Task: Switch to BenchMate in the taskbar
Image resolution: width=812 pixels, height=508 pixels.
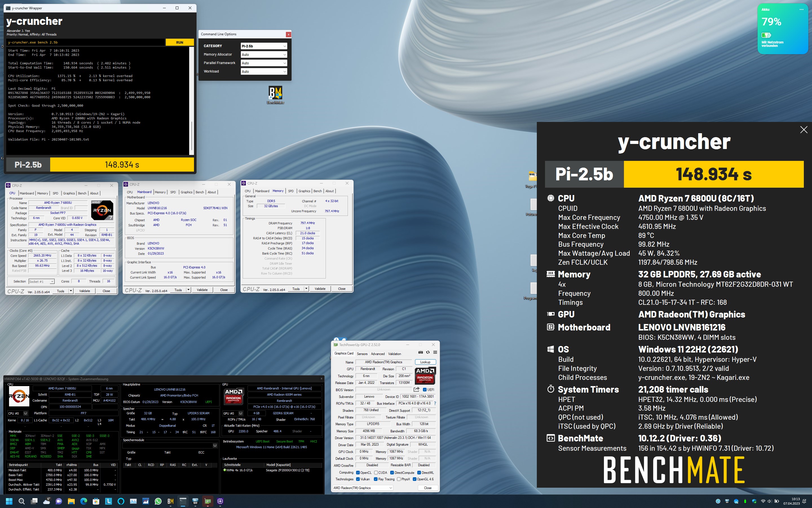Action: pyautogui.click(x=171, y=501)
